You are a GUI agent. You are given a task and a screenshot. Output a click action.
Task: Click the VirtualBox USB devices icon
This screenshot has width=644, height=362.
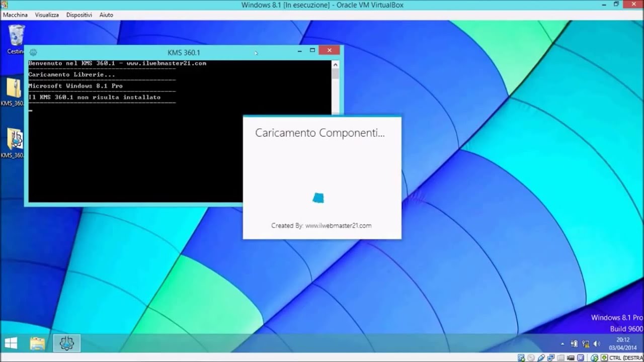click(541, 358)
